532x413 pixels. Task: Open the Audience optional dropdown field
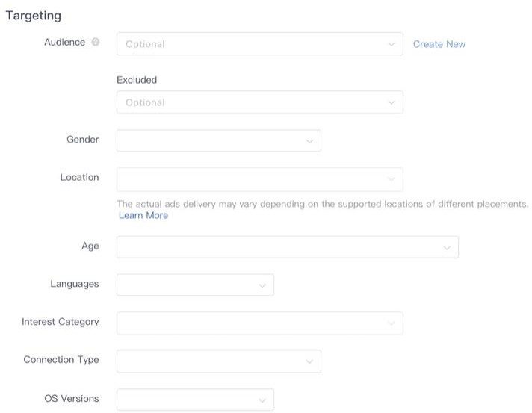(260, 44)
